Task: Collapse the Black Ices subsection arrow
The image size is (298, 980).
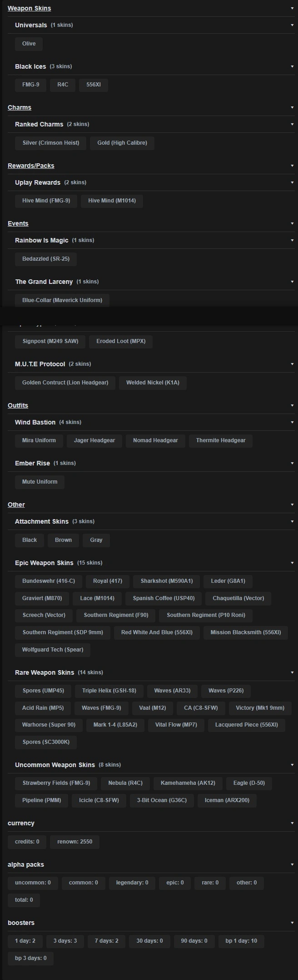Action: 292,66
